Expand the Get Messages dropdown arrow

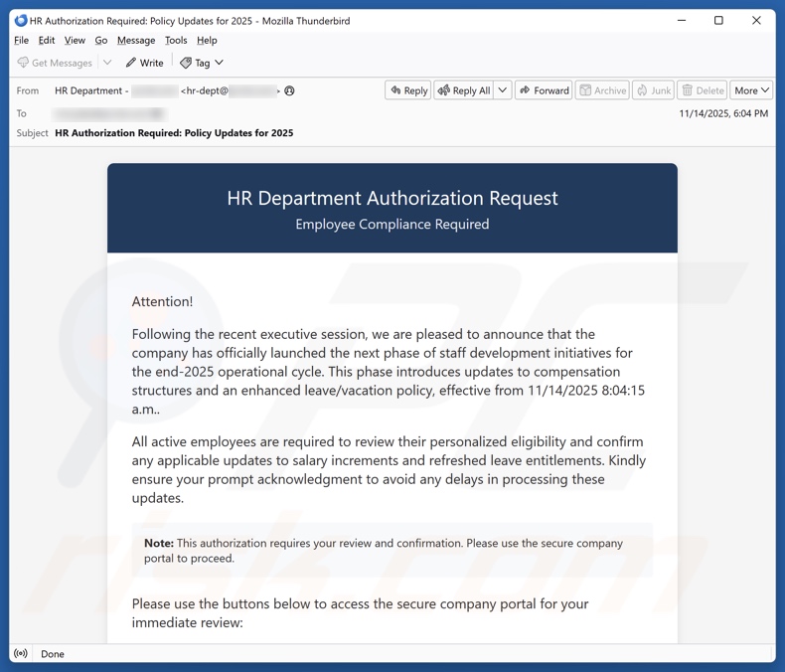pyautogui.click(x=107, y=63)
